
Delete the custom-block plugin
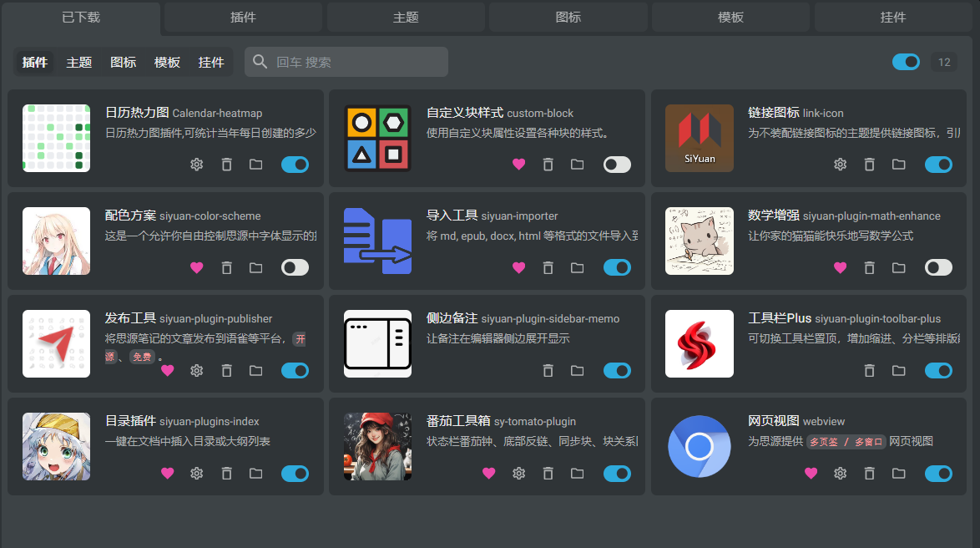(x=548, y=165)
